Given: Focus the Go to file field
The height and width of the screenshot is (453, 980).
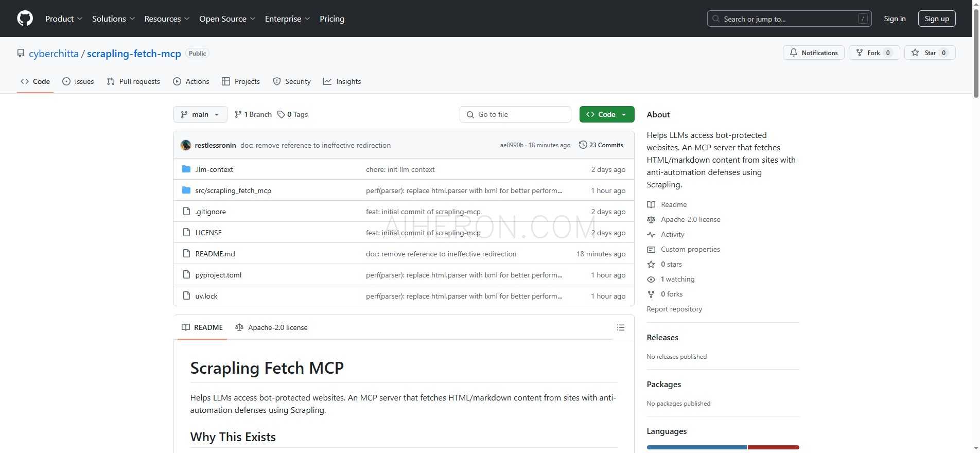Looking at the screenshot, I should coord(515,114).
